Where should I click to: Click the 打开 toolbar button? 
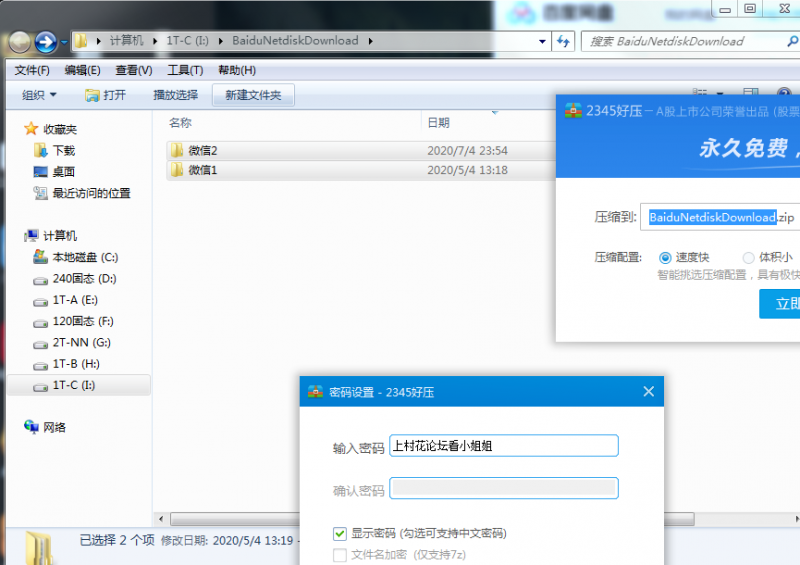(x=106, y=95)
